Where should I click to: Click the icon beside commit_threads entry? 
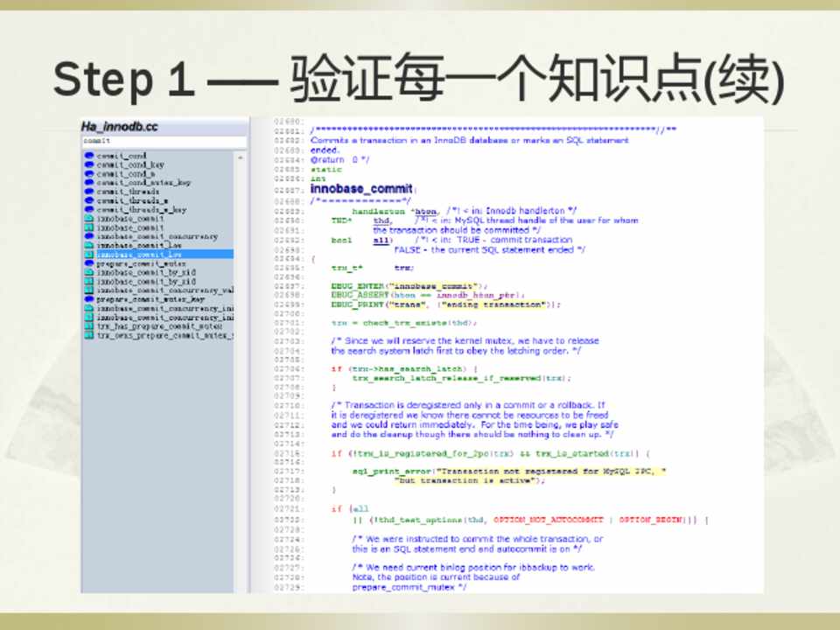coord(88,192)
